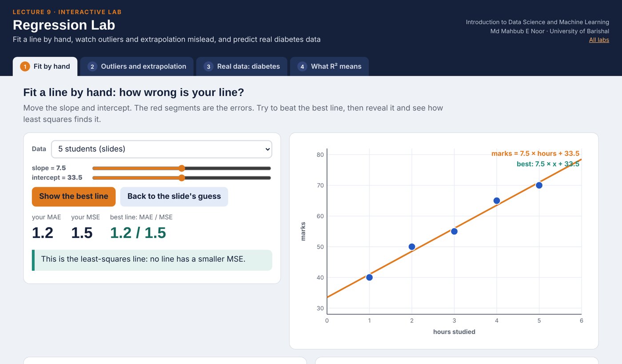Click the data point at 5 hours
Image resolution: width=622 pixels, height=364 pixels.
pyautogui.click(x=539, y=185)
